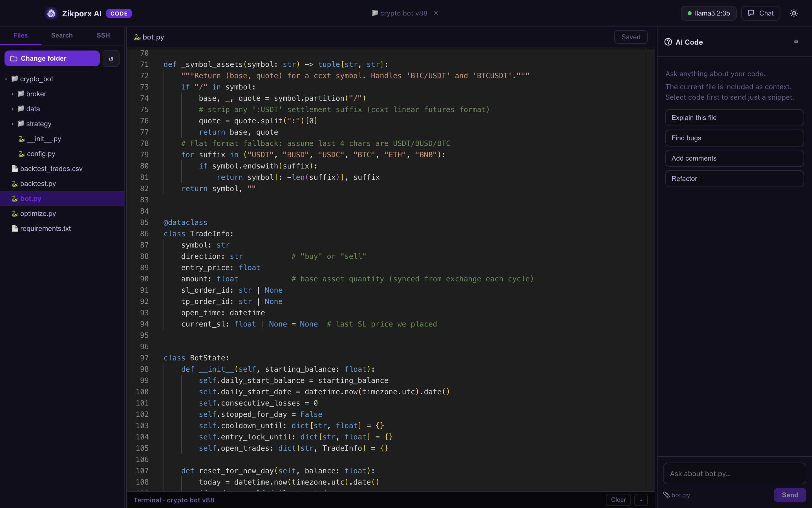Click Add comments

click(734, 158)
